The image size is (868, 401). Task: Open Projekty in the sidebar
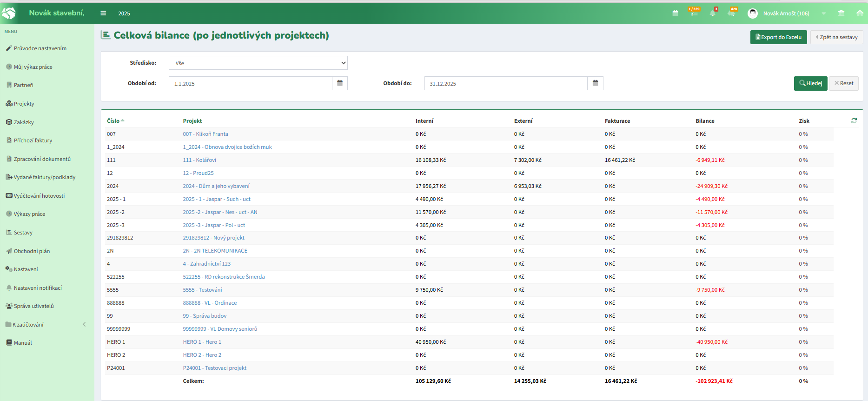[24, 104]
